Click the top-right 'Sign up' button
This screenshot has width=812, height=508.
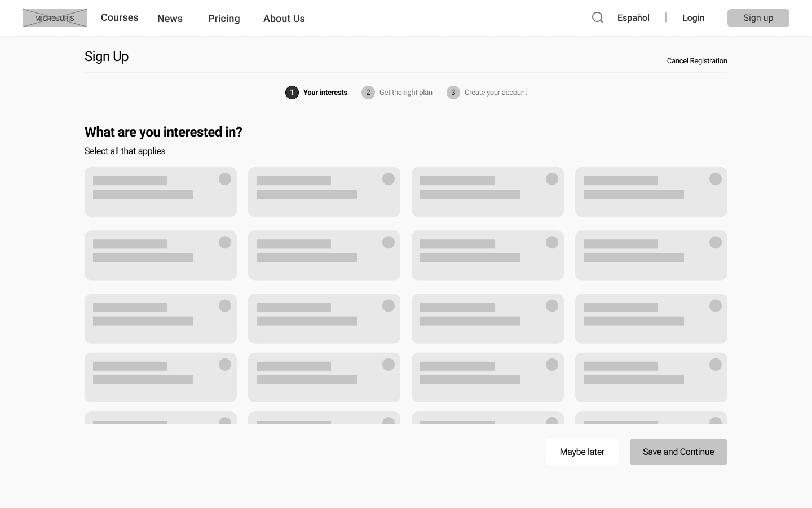(x=758, y=17)
